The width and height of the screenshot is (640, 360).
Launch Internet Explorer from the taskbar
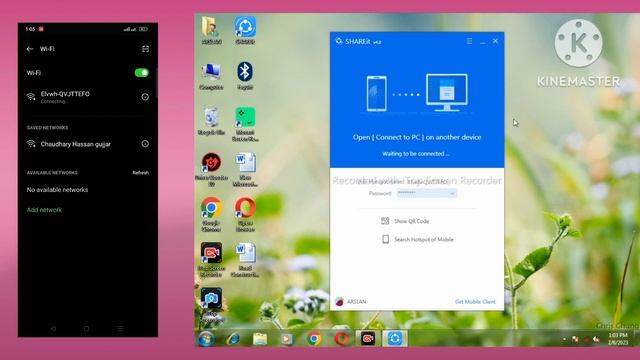pos(233,339)
